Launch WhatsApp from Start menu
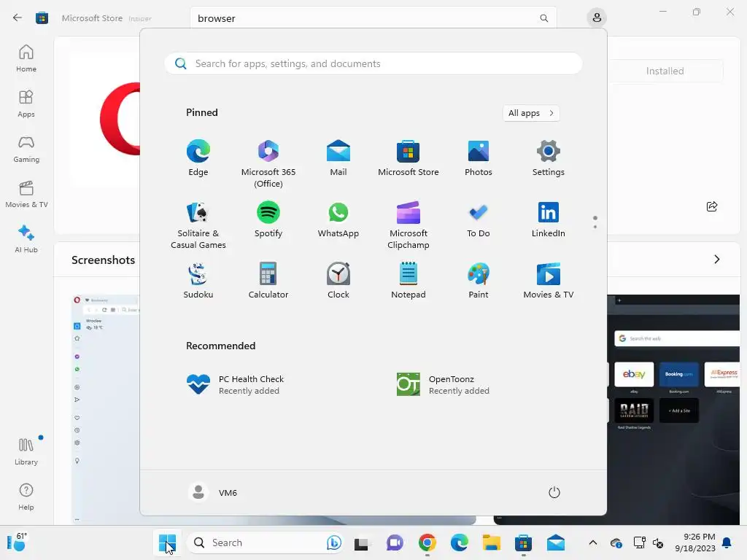This screenshot has width=747, height=560. 338,220
